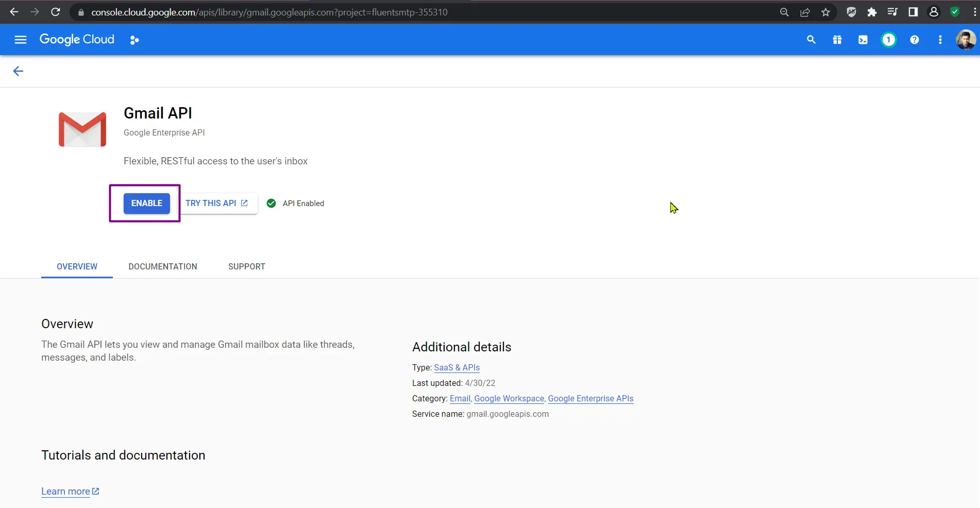The height and width of the screenshot is (508, 980).
Task: Select the OVERVIEW tab
Action: click(x=77, y=266)
